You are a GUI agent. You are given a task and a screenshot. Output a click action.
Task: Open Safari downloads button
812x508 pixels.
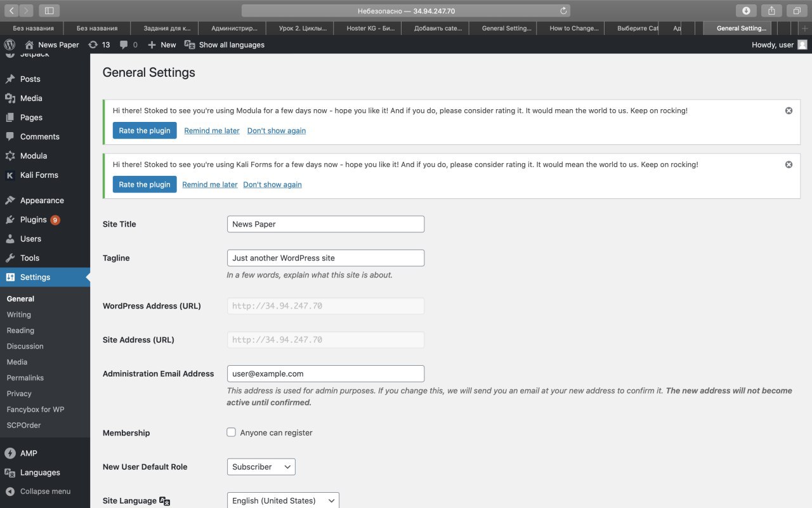pos(746,11)
